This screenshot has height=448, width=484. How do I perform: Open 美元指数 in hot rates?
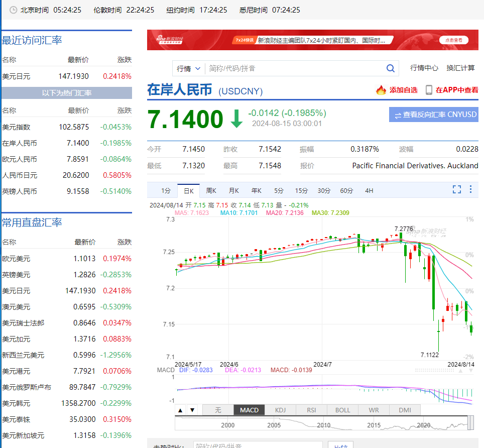[67, 127]
